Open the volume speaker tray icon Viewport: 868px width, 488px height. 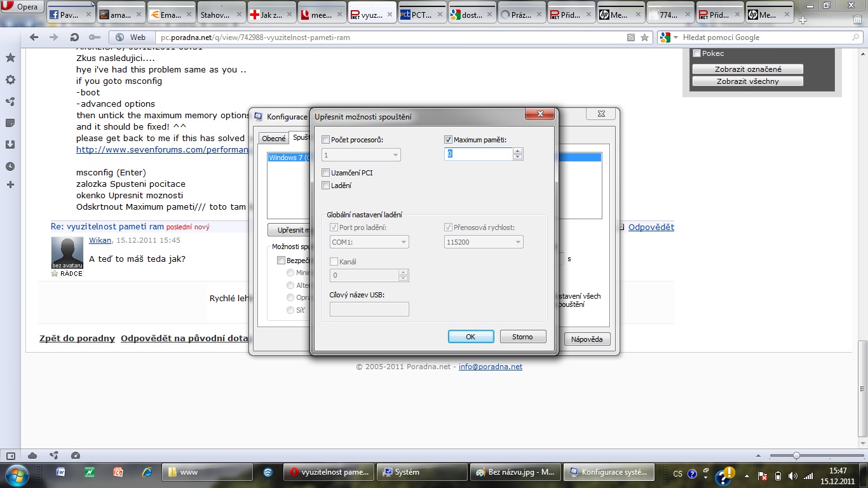coord(792,475)
